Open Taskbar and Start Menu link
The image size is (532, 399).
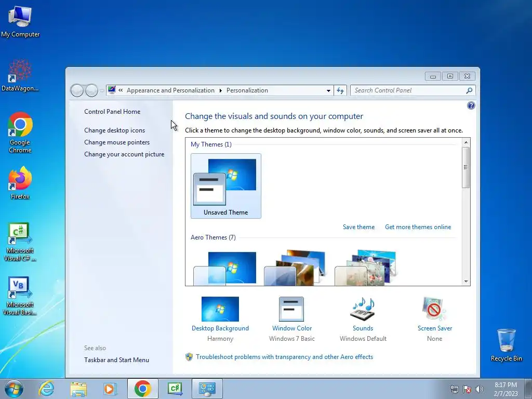pos(117,360)
